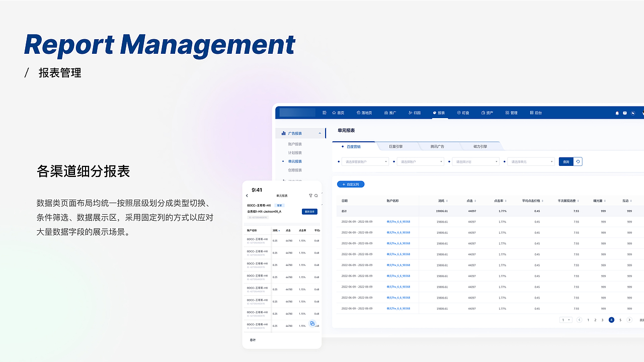Open the 推广 nav item

pyautogui.click(x=390, y=113)
